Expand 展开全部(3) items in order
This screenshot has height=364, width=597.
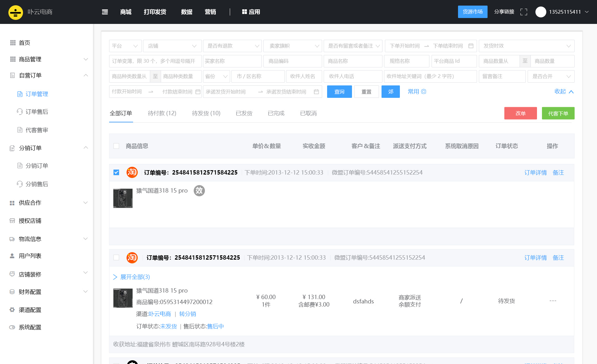click(132, 277)
